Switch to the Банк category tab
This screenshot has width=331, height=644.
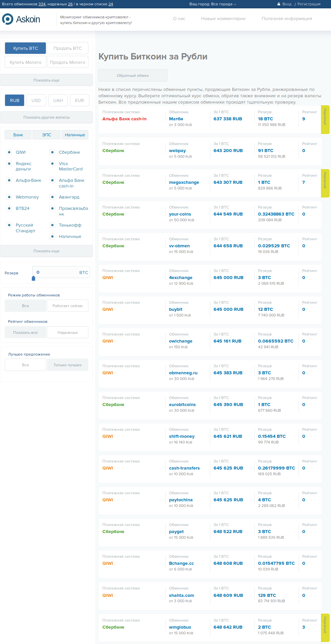pyautogui.click(x=18, y=135)
